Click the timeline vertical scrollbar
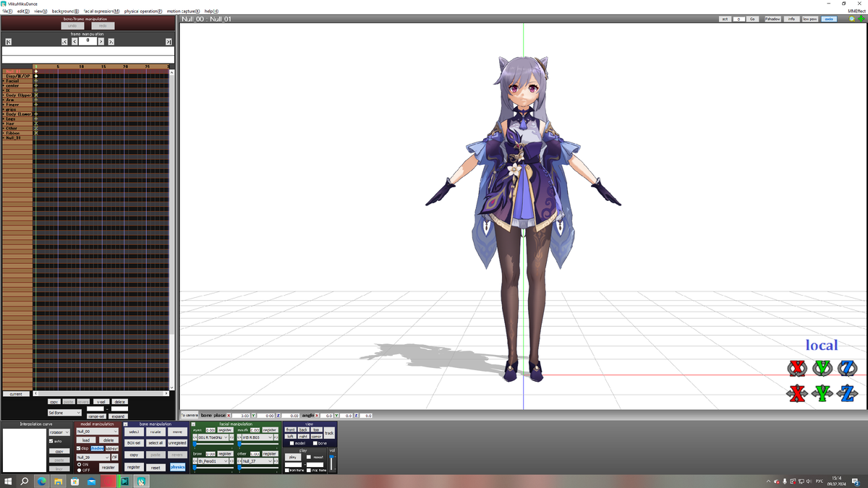The width and height of the screenshot is (868, 488). (x=171, y=229)
